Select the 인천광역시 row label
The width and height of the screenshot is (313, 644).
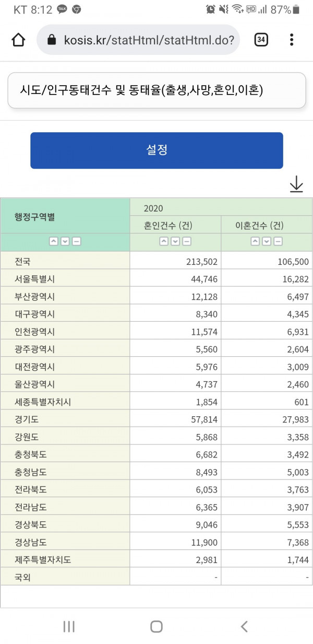click(x=65, y=331)
